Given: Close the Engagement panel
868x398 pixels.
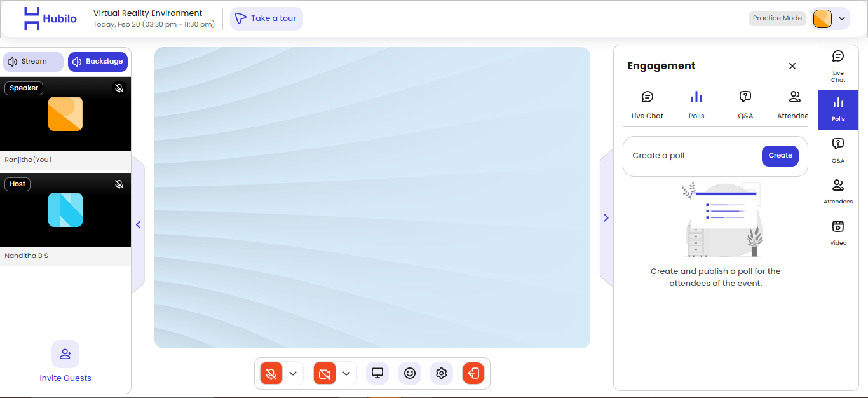Looking at the screenshot, I should pos(792,66).
